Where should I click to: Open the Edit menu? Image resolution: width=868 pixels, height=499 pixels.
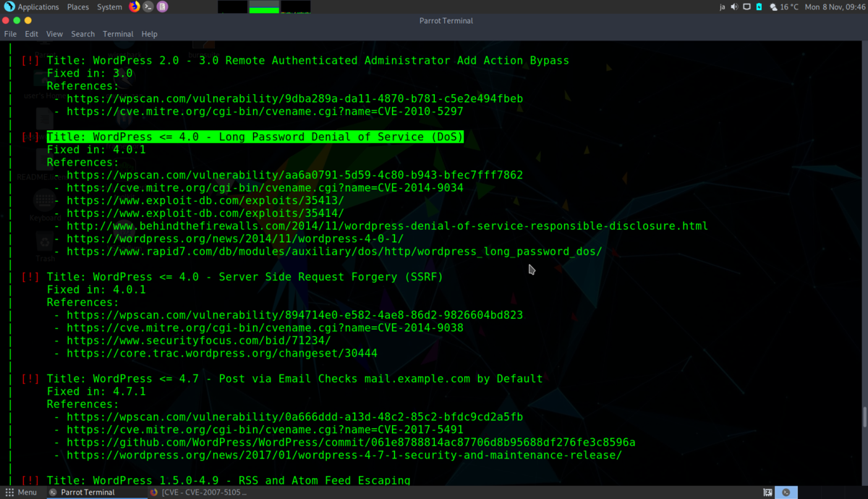[31, 34]
